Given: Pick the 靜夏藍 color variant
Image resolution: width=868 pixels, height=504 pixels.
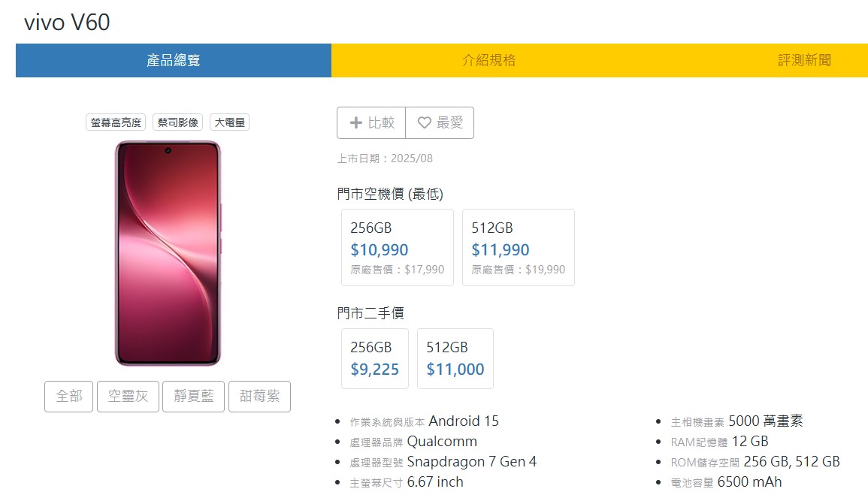Looking at the screenshot, I should click(x=193, y=397).
